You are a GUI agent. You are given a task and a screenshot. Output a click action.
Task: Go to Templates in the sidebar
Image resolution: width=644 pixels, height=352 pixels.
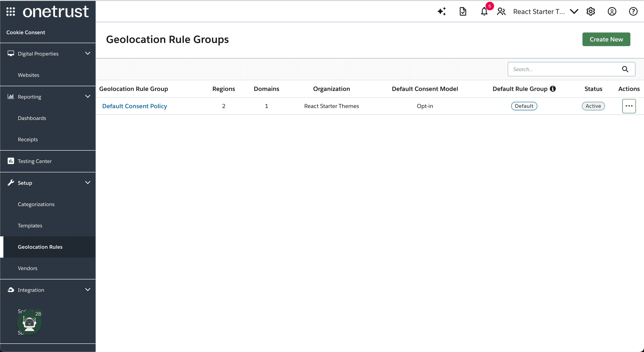pyautogui.click(x=30, y=226)
